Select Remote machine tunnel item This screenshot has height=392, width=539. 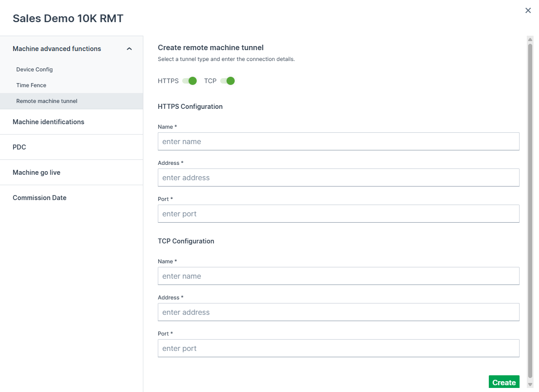(x=47, y=101)
